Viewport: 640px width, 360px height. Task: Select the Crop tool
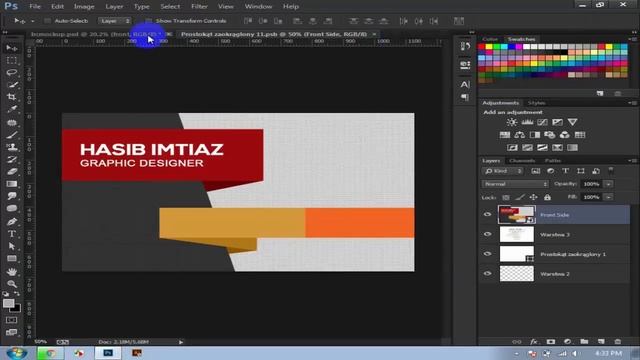click(12, 97)
